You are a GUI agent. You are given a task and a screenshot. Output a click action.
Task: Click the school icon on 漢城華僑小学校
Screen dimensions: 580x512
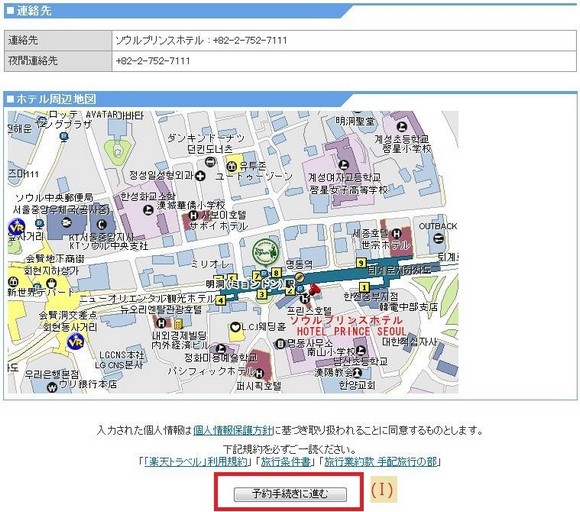148,210
